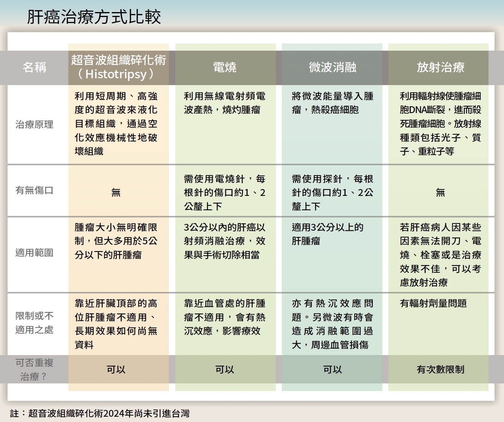Image resolution: width=504 pixels, height=422 pixels.
Task: Click the 無 wound cell under Histotripsy
Action: tap(116, 192)
